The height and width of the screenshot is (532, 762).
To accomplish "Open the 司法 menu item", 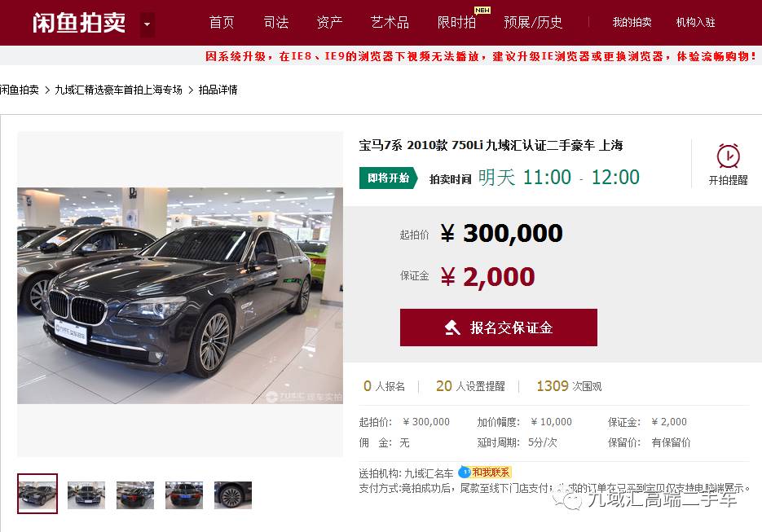I will (x=276, y=22).
